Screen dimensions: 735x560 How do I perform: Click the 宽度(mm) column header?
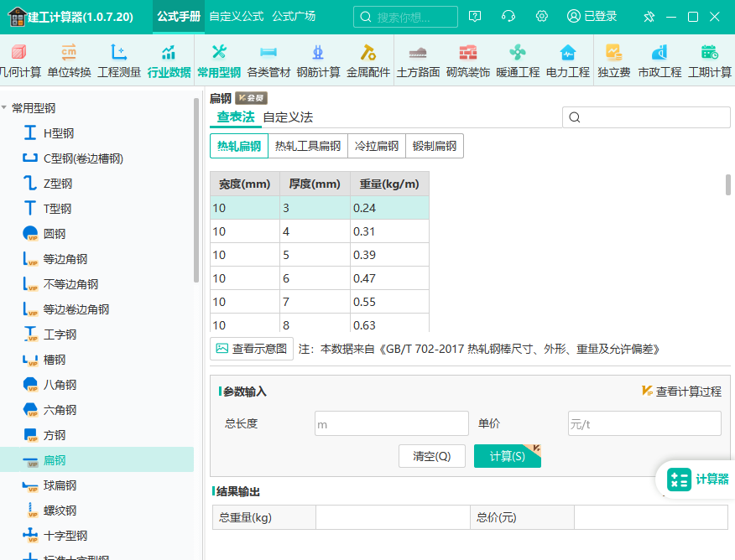coord(245,184)
